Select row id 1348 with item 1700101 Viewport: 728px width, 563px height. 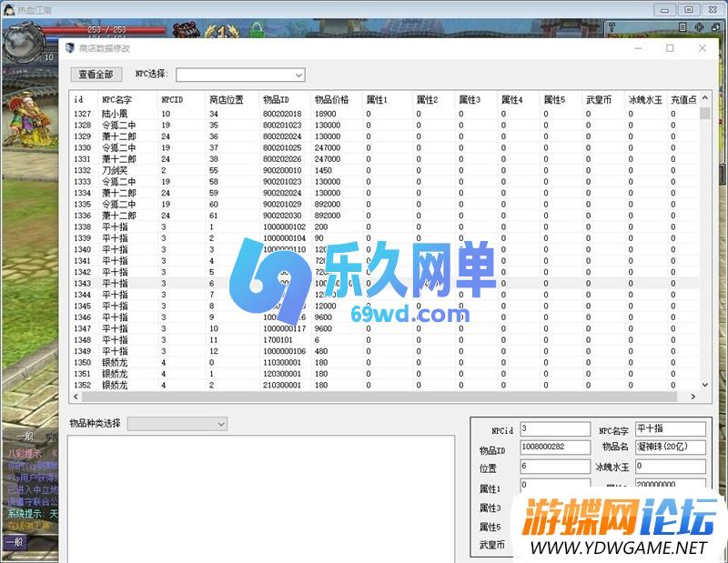click(x=385, y=340)
